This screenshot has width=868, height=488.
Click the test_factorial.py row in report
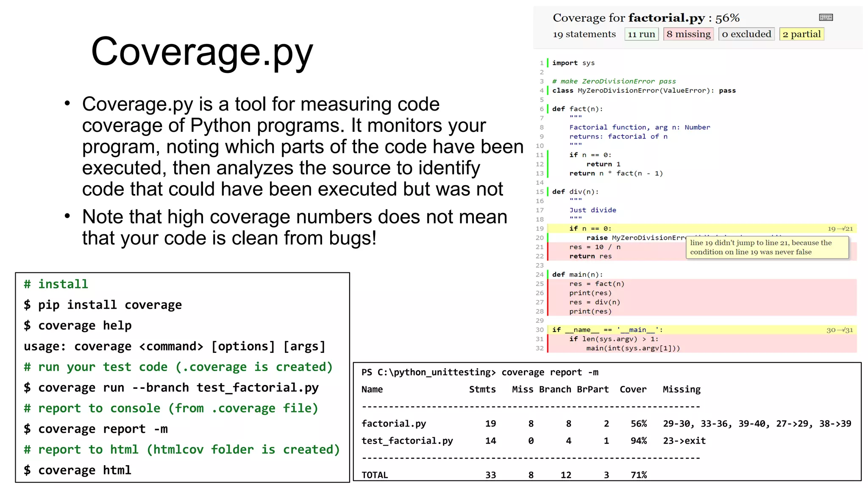tap(407, 441)
